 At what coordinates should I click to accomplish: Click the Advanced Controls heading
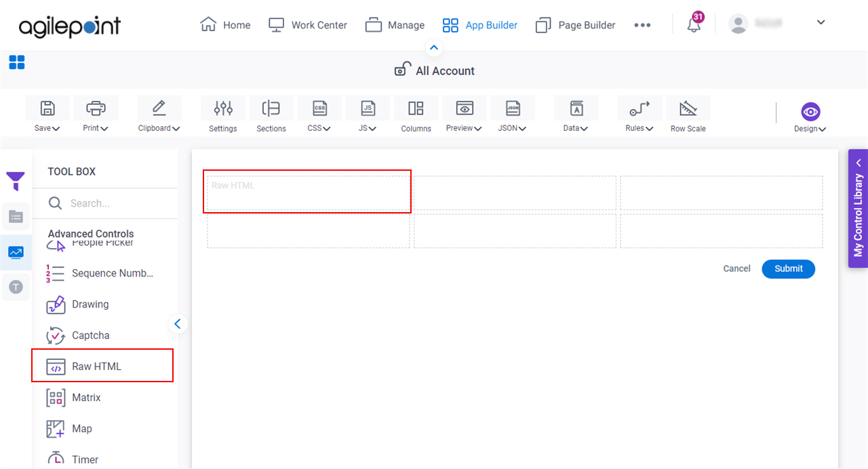[91, 233]
